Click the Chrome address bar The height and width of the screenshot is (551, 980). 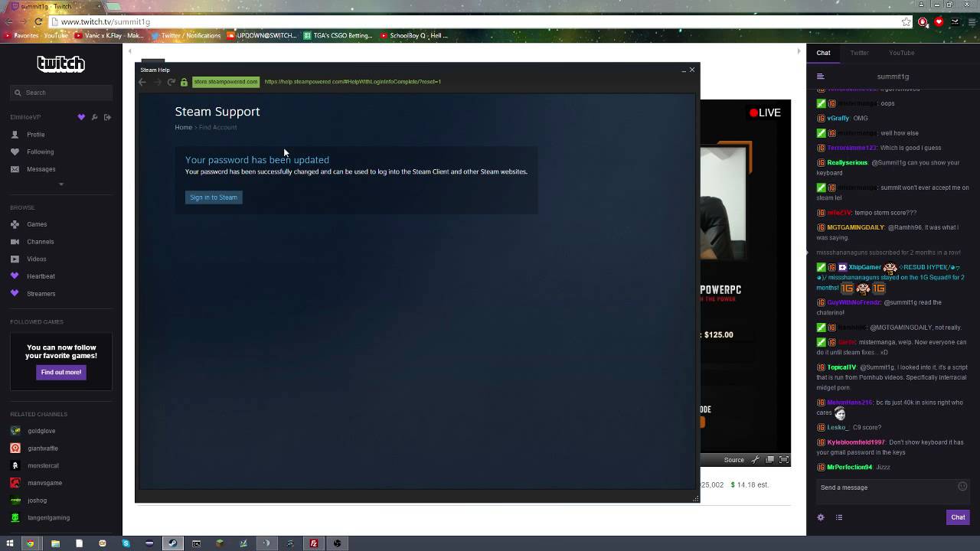pyautogui.click(x=482, y=22)
